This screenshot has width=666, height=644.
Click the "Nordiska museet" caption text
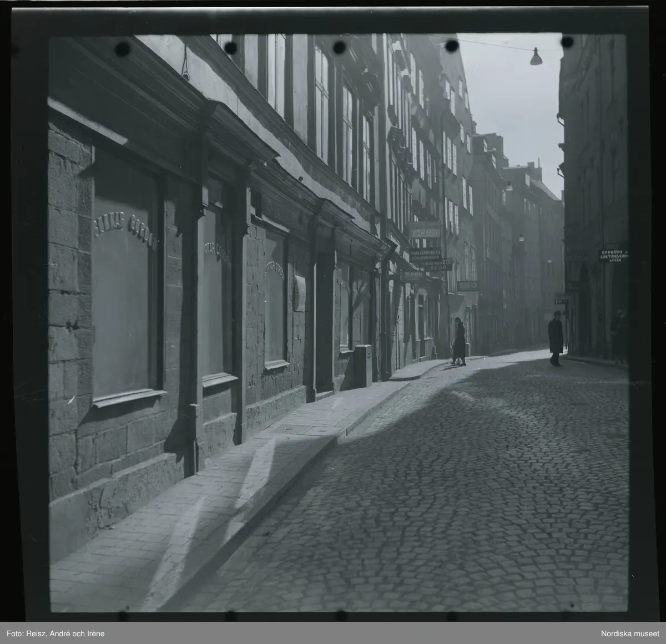click(x=630, y=633)
